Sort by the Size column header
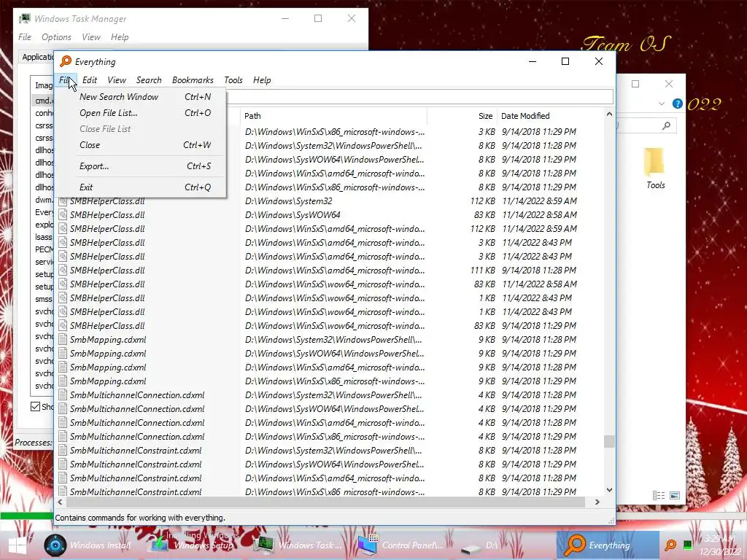The height and width of the screenshot is (560, 747). click(462, 116)
